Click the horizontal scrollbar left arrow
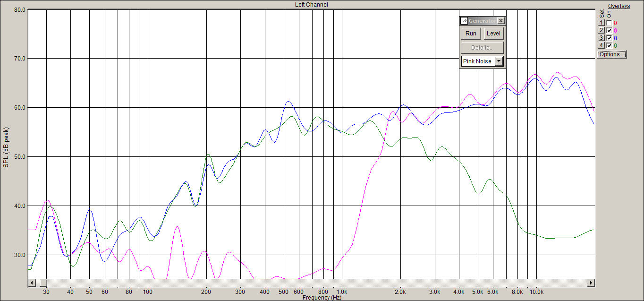 click(x=32, y=283)
